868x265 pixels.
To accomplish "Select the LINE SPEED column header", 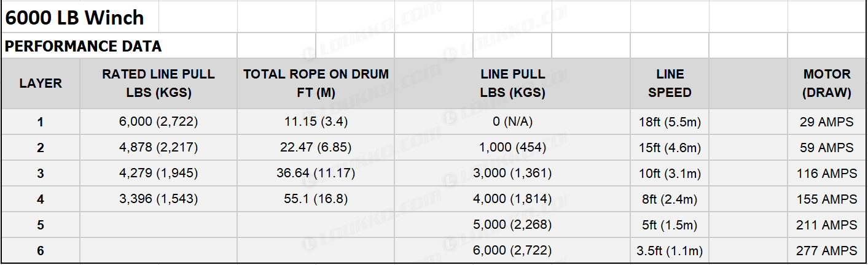I will coord(670,84).
